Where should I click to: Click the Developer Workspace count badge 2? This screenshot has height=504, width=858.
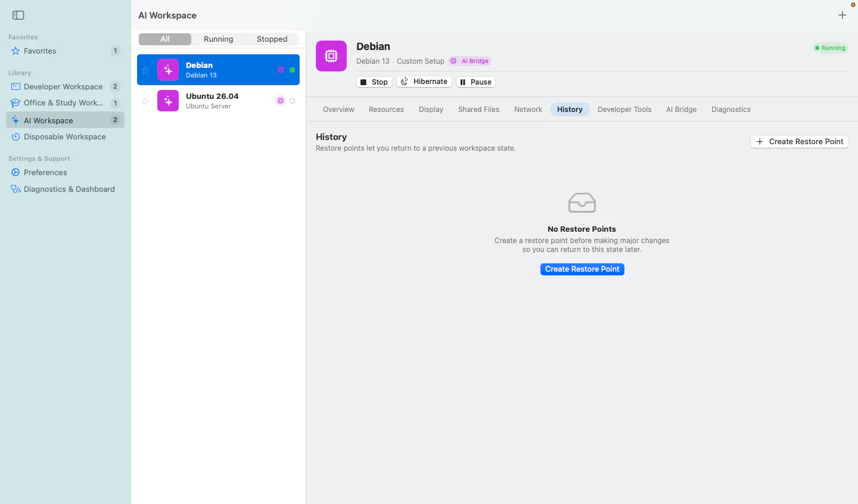pyautogui.click(x=116, y=87)
